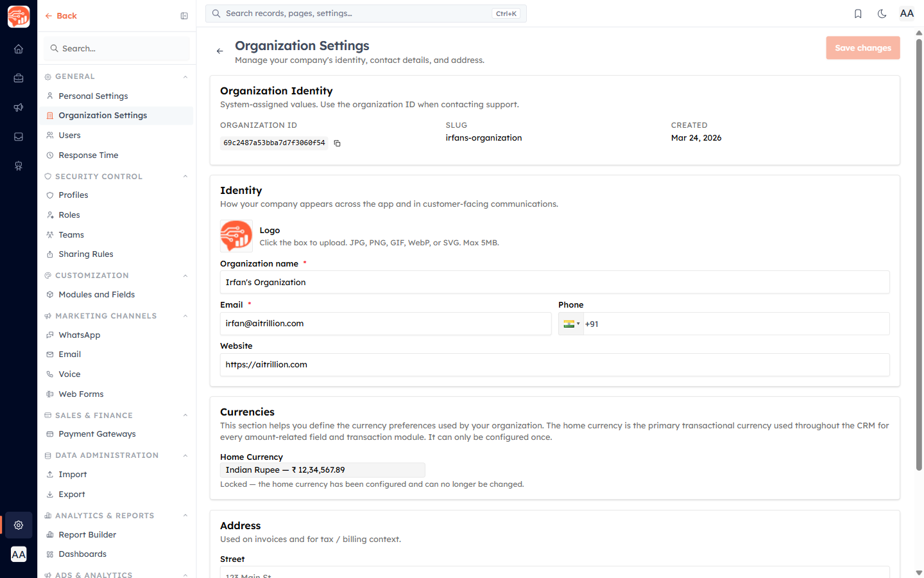Open Personal Settings
Image resolution: width=924 pixels, height=578 pixels.
point(117,96)
